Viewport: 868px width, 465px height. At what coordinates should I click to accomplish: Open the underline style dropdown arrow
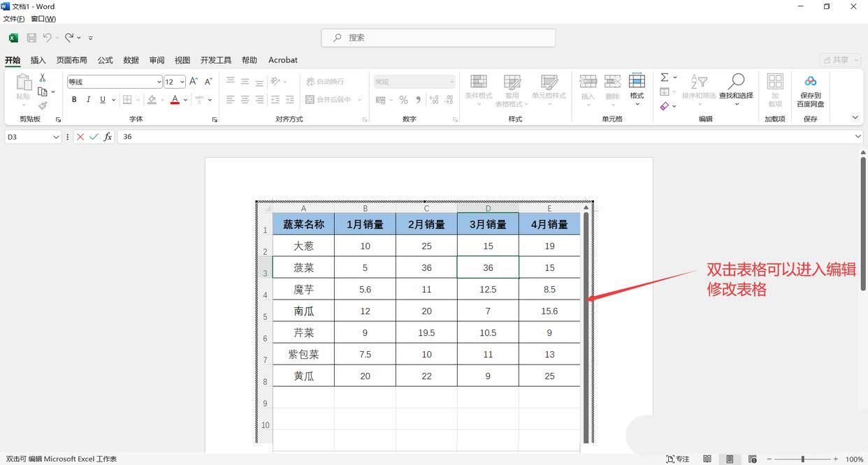[113, 100]
